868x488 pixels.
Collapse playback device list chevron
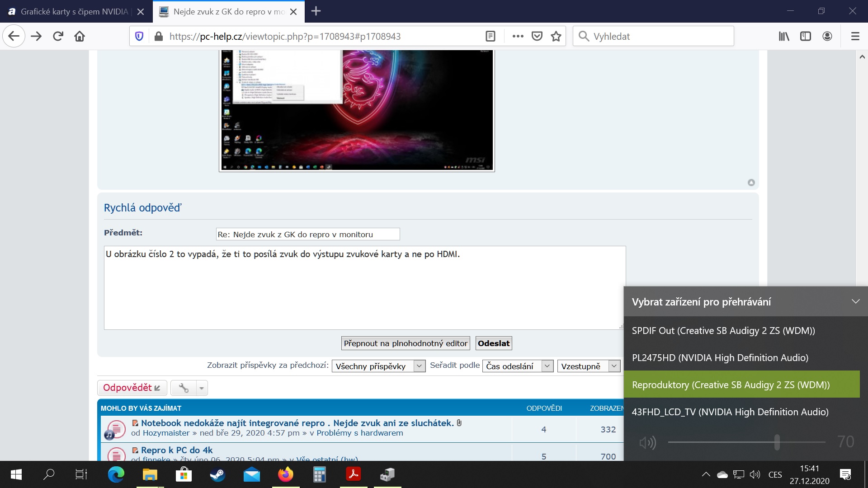pyautogui.click(x=855, y=301)
